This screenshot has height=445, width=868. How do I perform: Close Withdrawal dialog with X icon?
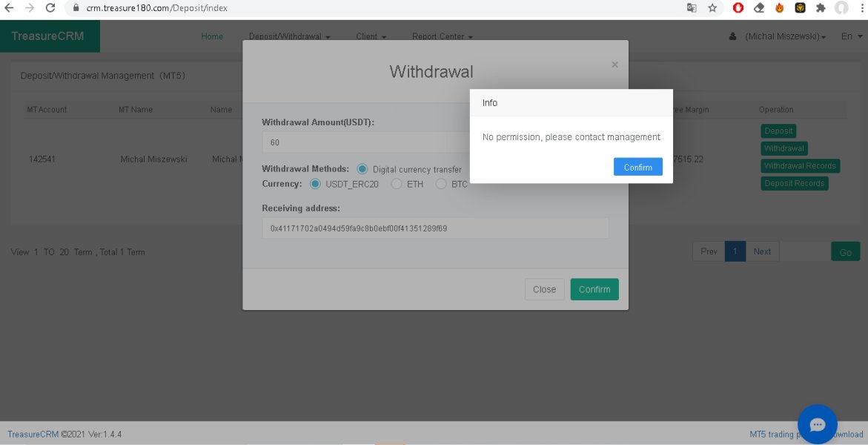coord(614,65)
